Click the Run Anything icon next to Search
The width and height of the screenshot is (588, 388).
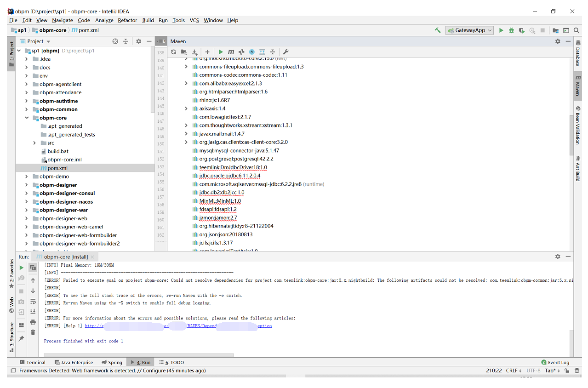[x=566, y=30]
